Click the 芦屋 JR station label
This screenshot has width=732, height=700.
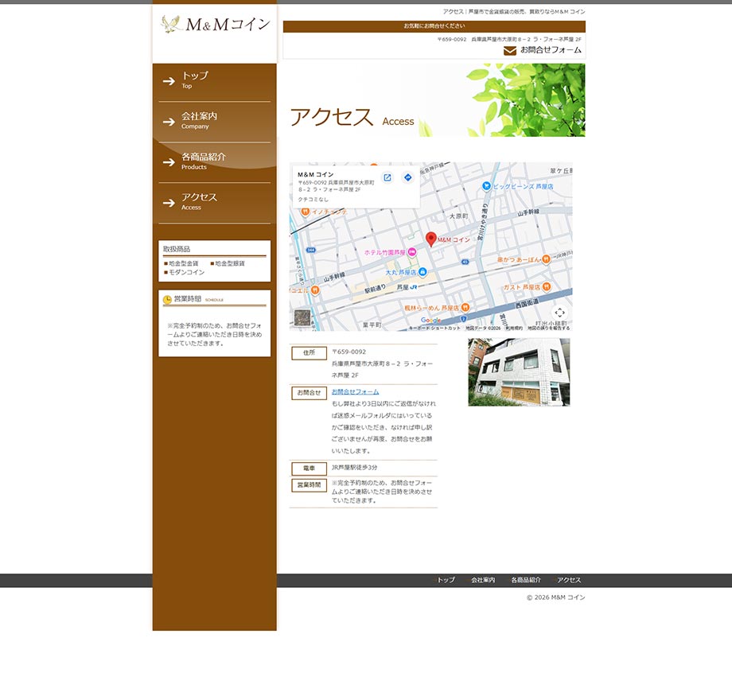407,287
